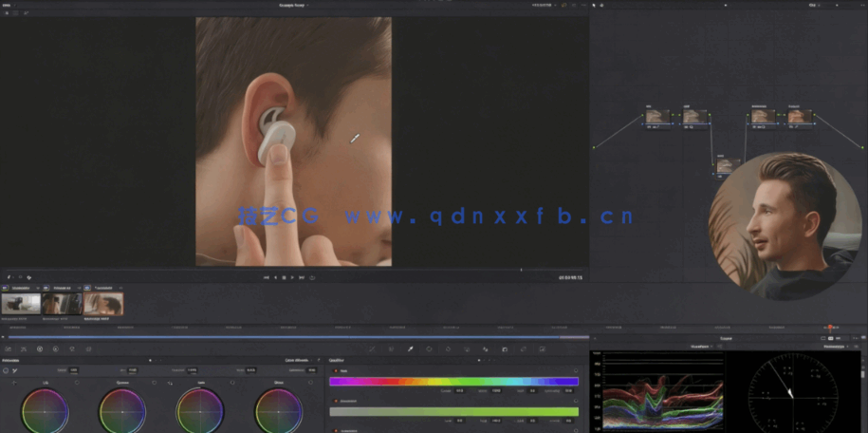Click the Hue Center value field

coord(459,391)
